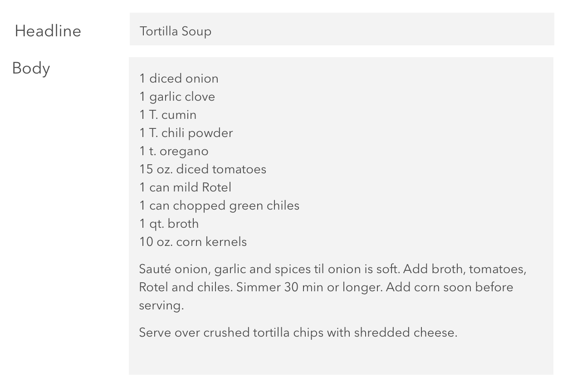Click the 'Serve over crushed tortilla chips' line

(x=298, y=333)
